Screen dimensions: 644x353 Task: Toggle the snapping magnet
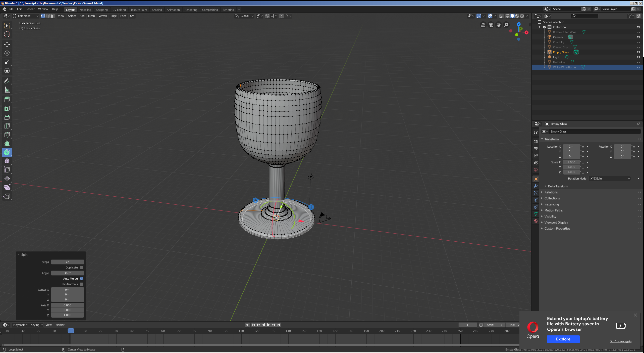[x=267, y=16]
